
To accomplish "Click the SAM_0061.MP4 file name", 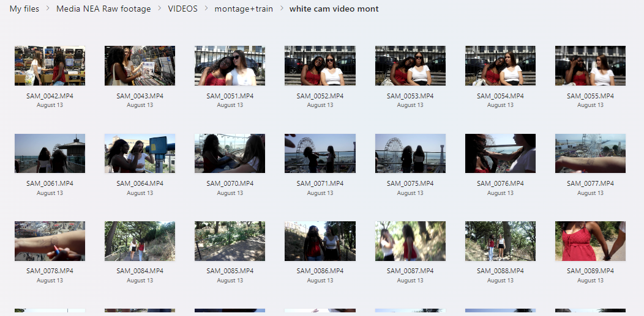I will point(50,183).
